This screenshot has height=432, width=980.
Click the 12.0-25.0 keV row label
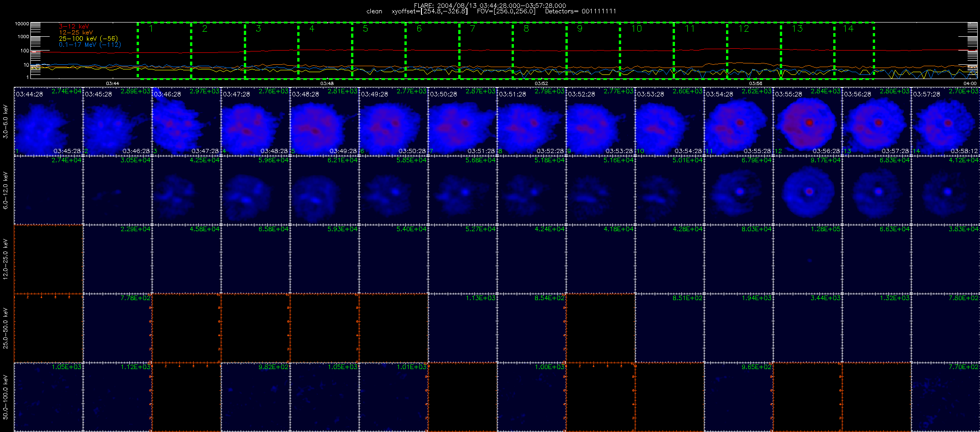click(x=6, y=259)
